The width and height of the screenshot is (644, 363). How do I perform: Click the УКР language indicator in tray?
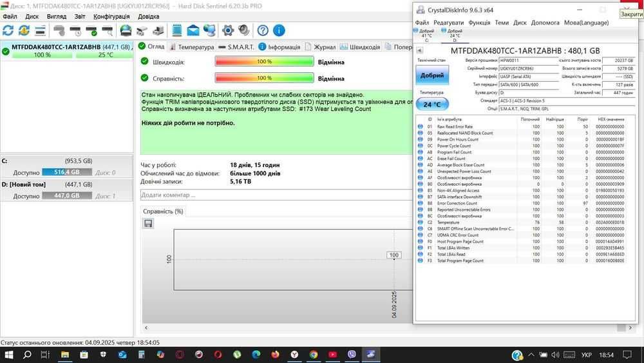587,355
